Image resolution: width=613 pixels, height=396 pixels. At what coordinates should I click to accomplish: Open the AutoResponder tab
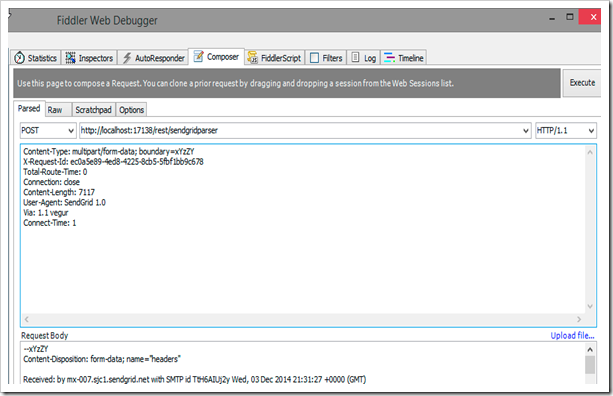click(x=153, y=58)
